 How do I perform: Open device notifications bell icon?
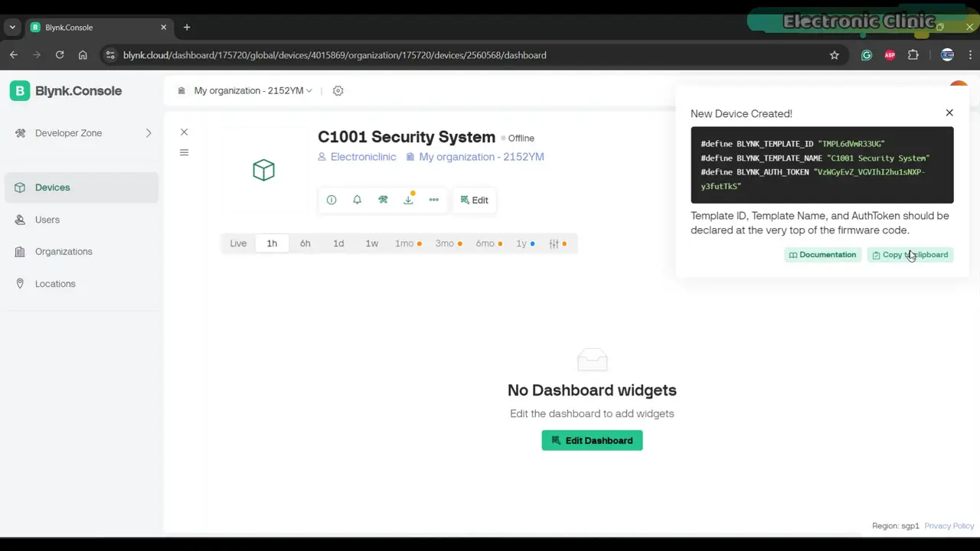[357, 200]
